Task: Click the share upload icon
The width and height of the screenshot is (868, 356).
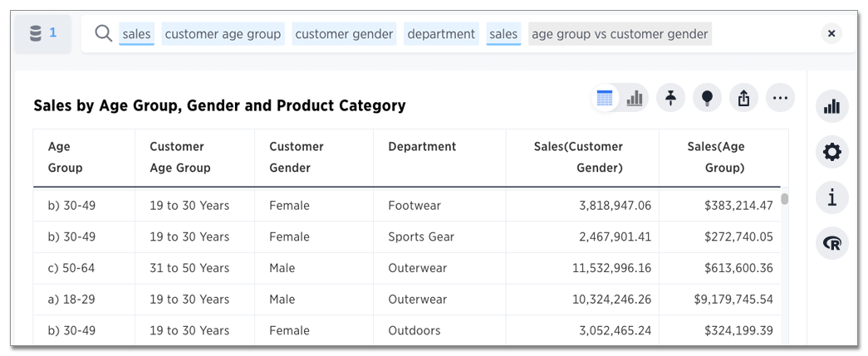Action: click(x=743, y=98)
